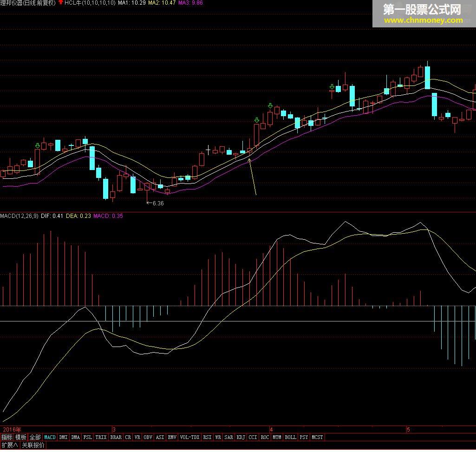This screenshot has height=452, width=476.
Task: Click the DEA: 0.23 value
Action: [x=78, y=216]
